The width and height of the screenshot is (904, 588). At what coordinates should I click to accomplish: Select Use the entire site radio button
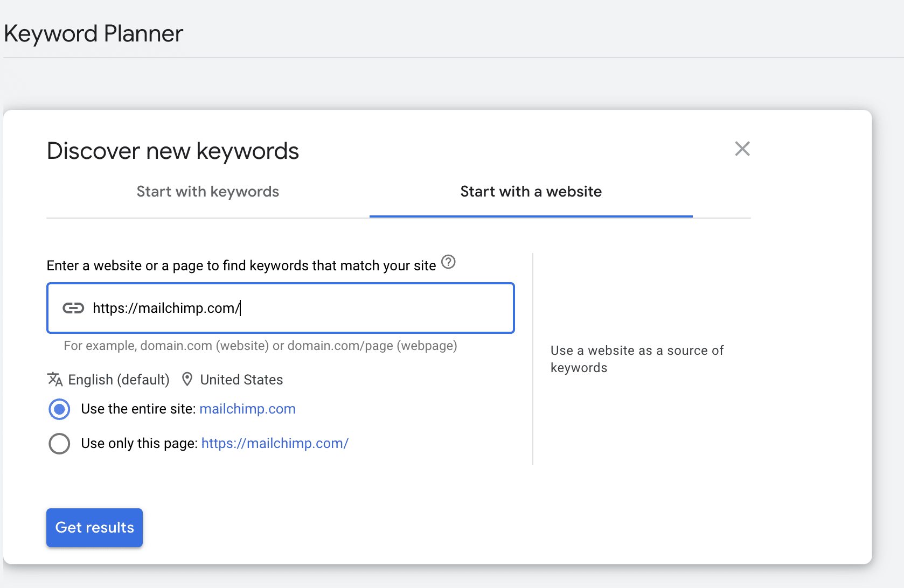[59, 409]
